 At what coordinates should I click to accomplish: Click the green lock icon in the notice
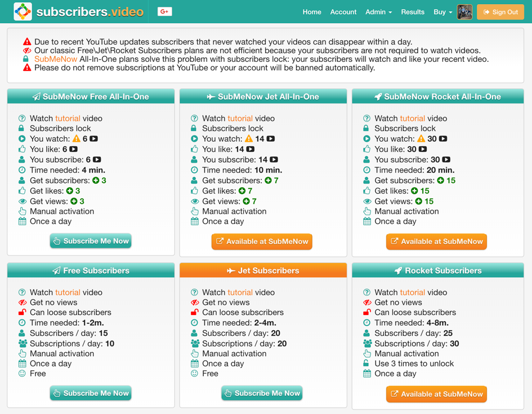(26, 59)
